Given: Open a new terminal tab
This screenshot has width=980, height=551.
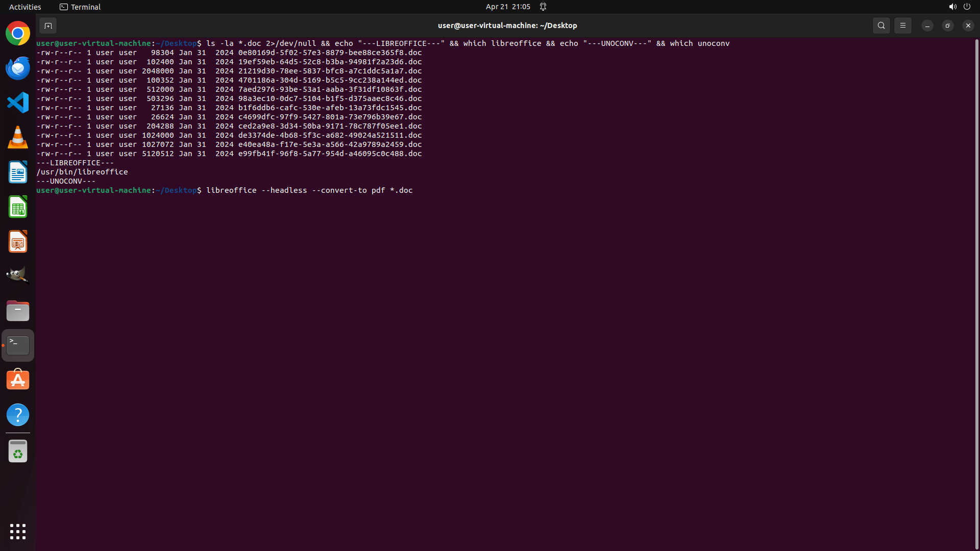Looking at the screenshot, I should pos(47,26).
